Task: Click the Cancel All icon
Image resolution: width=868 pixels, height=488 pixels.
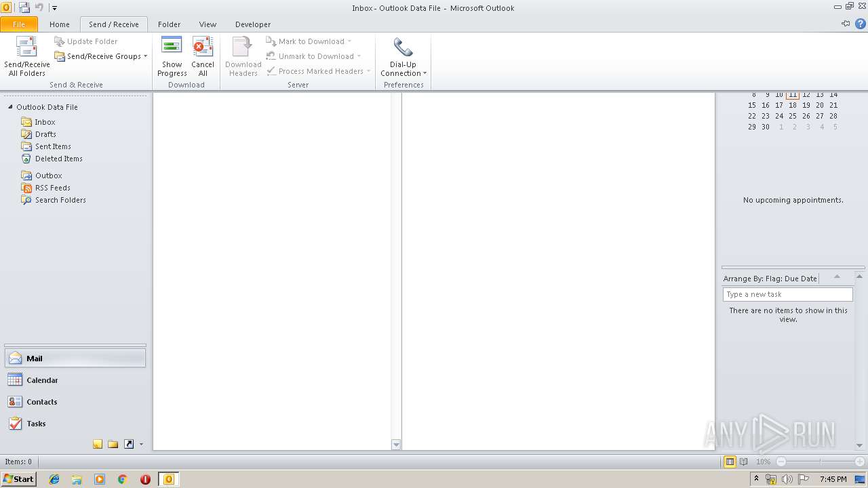Action: (x=203, y=46)
